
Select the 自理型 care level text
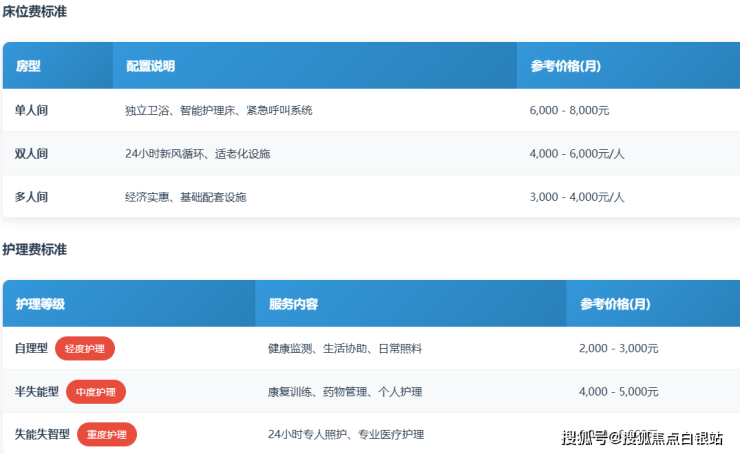32,348
